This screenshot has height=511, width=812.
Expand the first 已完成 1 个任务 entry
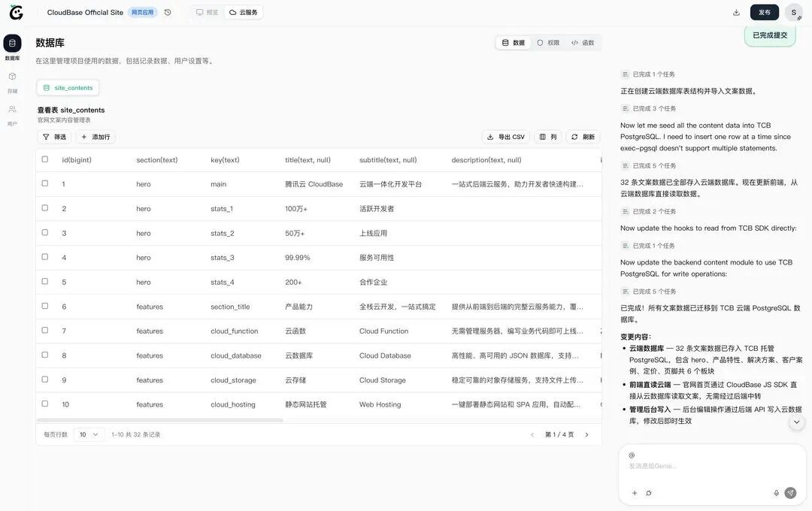click(648, 74)
